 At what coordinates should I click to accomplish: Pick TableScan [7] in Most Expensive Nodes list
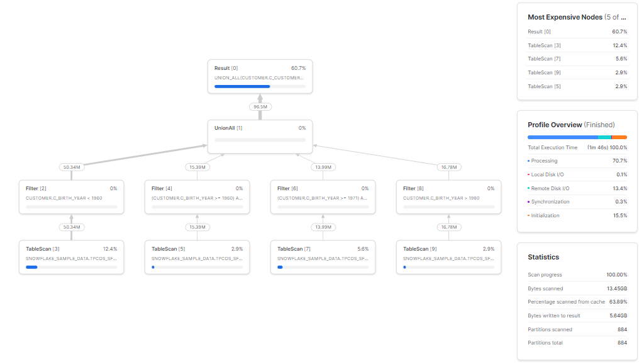pyautogui.click(x=577, y=59)
